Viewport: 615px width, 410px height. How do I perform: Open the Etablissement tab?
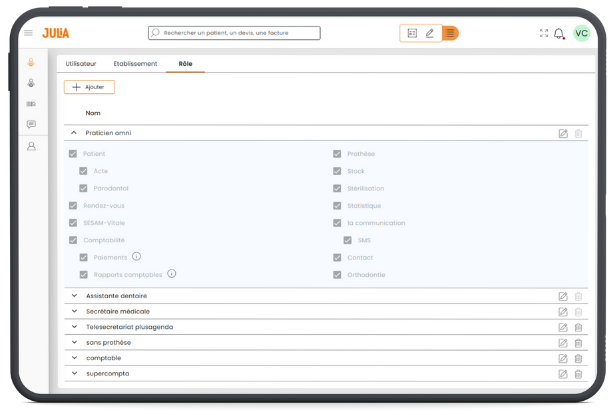pos(135,64)
